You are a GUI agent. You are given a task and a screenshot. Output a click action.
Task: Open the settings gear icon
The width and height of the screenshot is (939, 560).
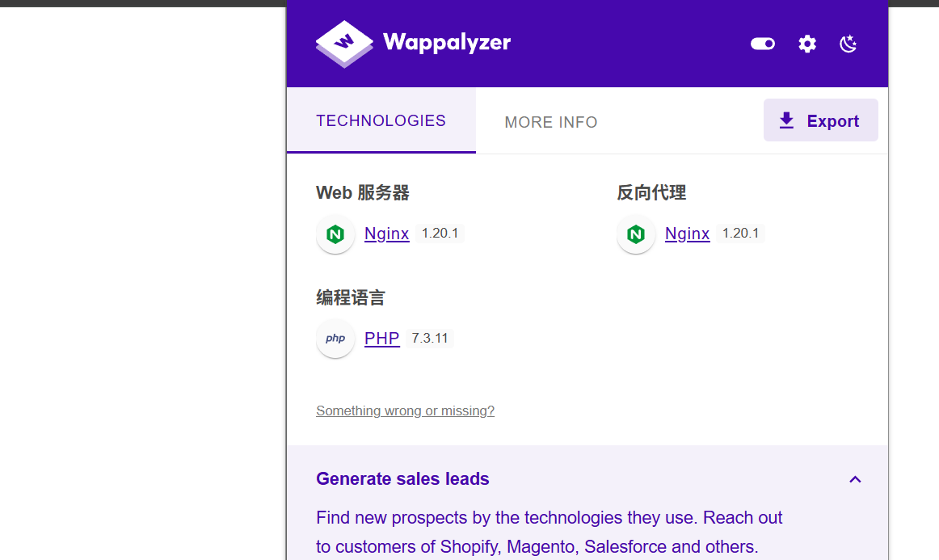tap(806, 44)
